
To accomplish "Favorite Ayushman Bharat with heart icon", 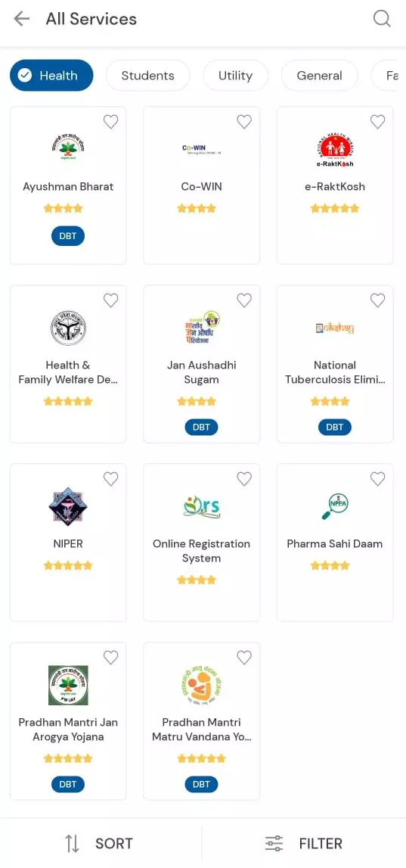I will pos(110,122).
